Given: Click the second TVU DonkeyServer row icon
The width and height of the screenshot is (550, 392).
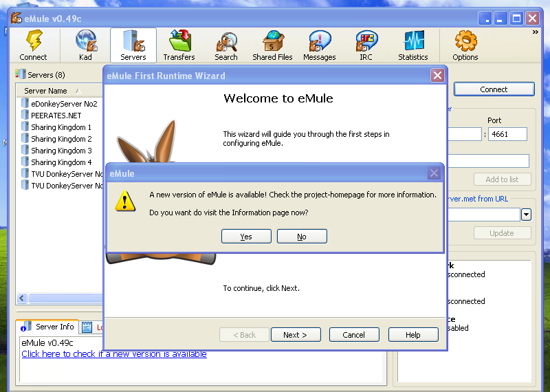Looking at the screenshot, I should (x=25, y=185).
